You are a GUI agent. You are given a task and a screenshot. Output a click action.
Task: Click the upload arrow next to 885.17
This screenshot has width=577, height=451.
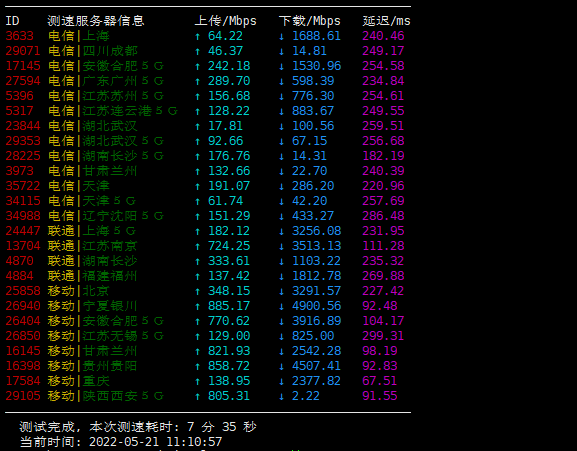coord(198,306)
